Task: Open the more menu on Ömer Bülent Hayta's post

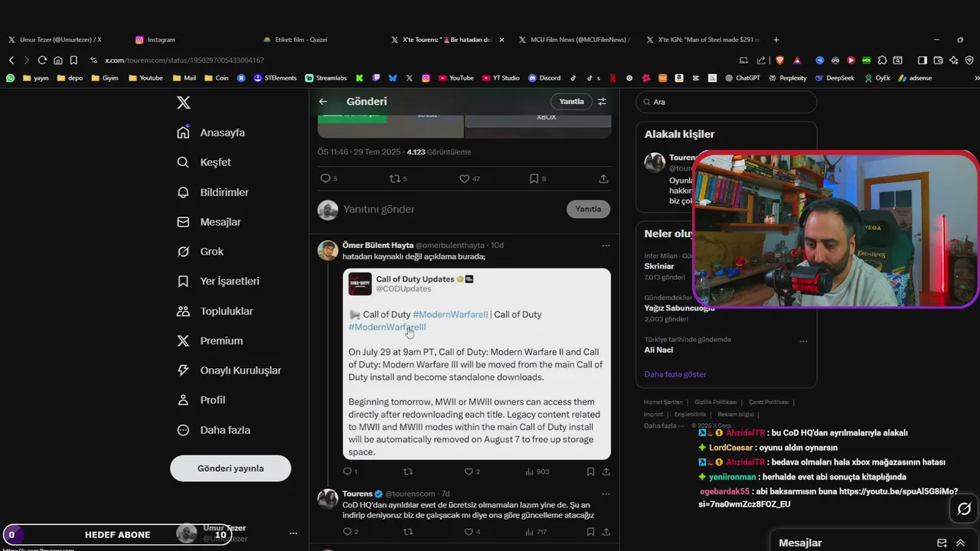Action: pos(606,245)
